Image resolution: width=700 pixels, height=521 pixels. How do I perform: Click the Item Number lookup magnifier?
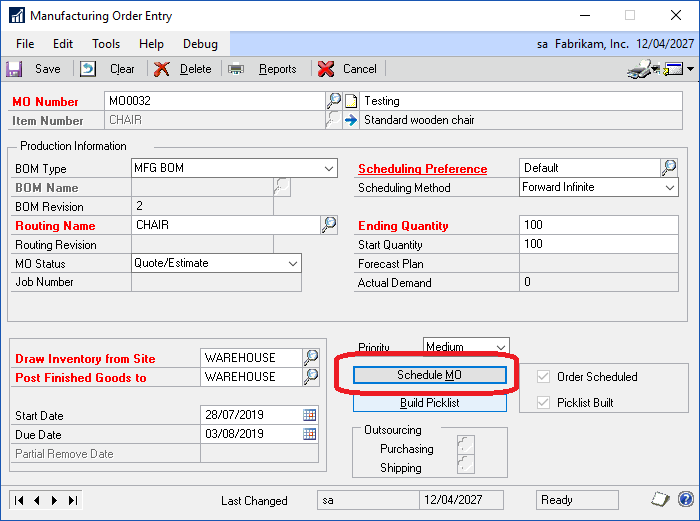(x=333, y=120)
